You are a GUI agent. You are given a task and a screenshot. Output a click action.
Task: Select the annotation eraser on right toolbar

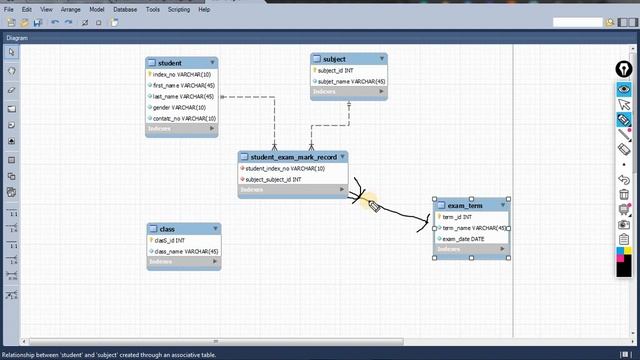point(624,149)
